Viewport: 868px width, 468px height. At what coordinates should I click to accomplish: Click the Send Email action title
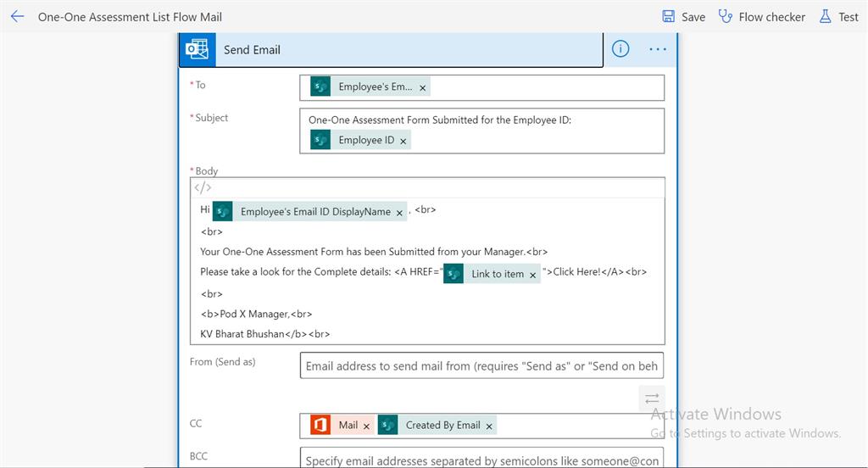click(252, 50)
